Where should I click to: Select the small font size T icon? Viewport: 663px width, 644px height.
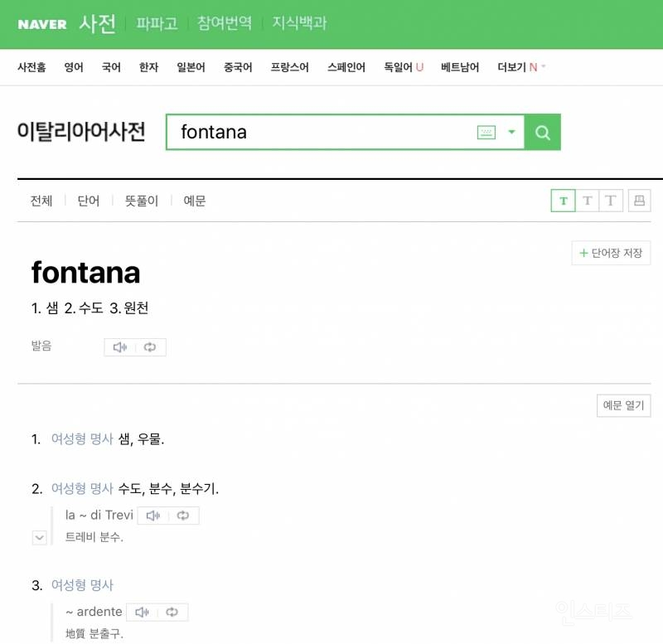pyautogui.click(x=563, y=200)
